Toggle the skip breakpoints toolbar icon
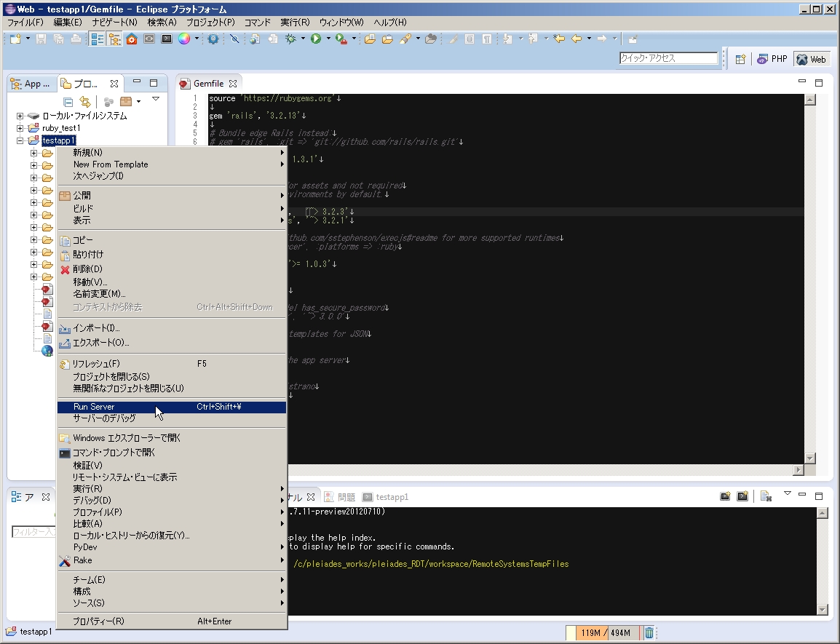 pos(234,39)
